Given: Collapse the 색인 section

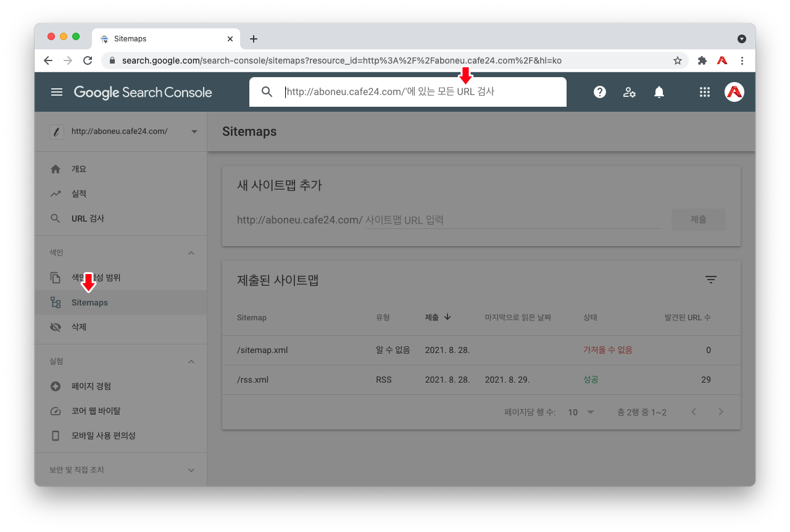Looking at the screenshot, I should pos(191,253).
